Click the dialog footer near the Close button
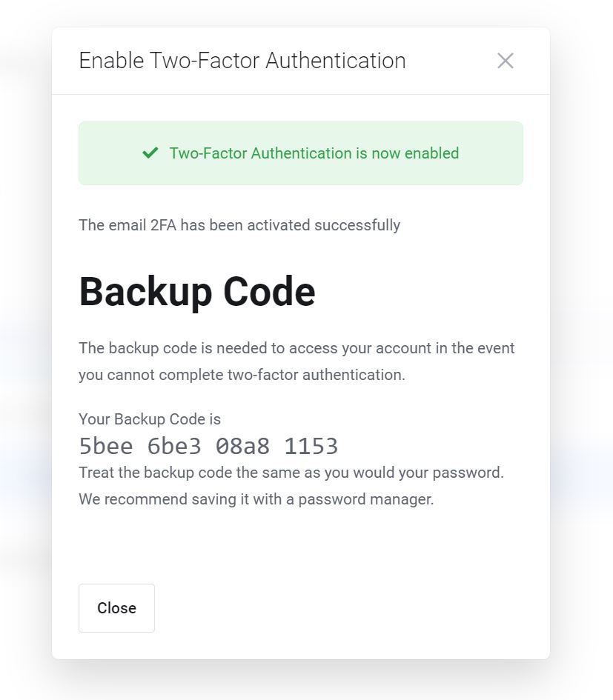This screenshot has width=613, height=700. [x=334, y=607]
